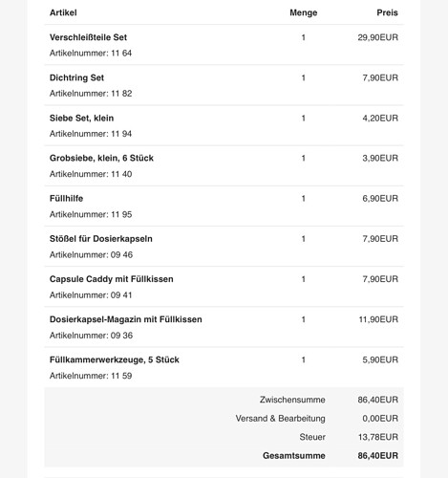
Task: Click the Artikel column header
Action: pyautogui.click(x=63, y=12)
